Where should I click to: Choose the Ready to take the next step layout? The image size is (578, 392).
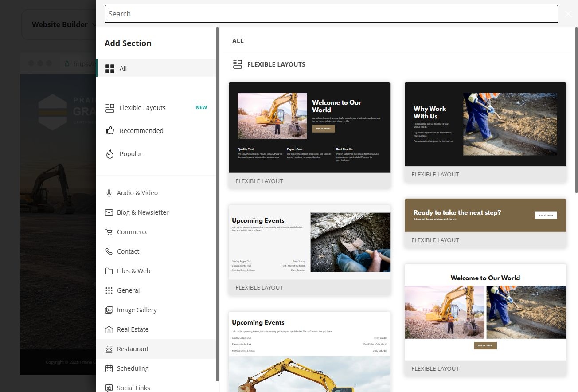485,223
